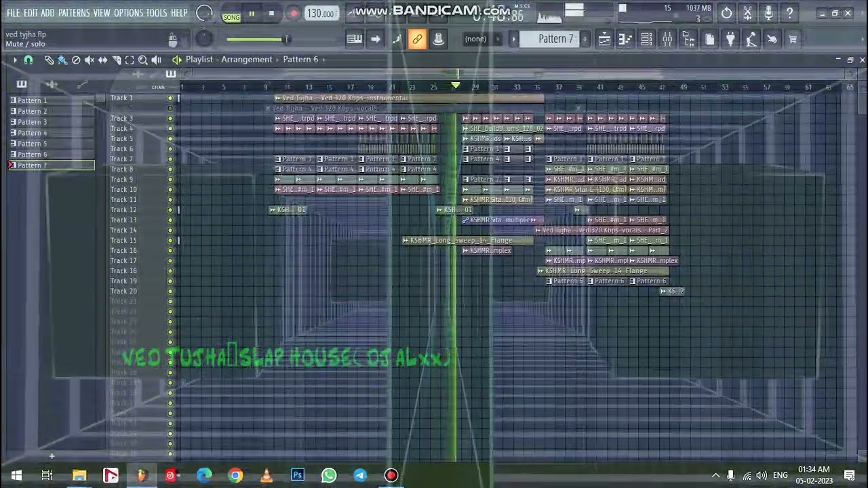
Task: Select the Delete tool in playlist toolbar
Action: [76, 60]
